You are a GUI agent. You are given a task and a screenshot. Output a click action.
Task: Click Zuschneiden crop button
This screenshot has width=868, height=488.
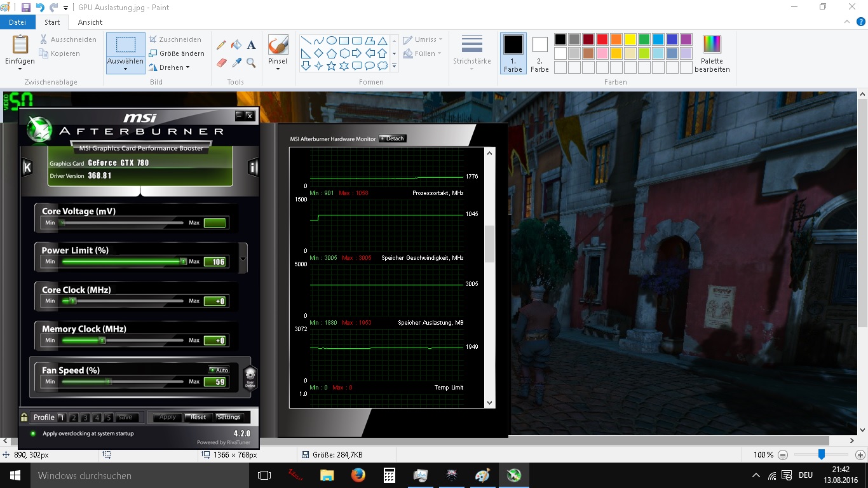click(175, 39)
